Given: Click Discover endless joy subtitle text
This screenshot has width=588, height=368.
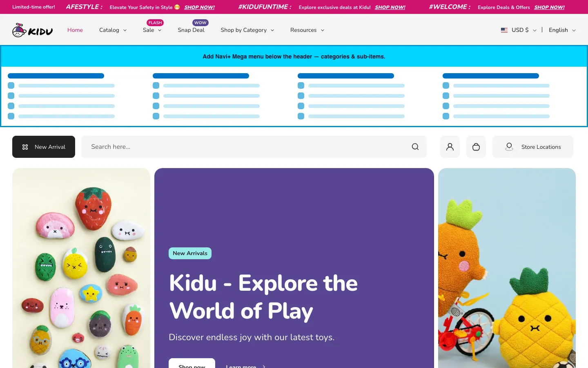Looking at the screenshot, I should (252, 337).
